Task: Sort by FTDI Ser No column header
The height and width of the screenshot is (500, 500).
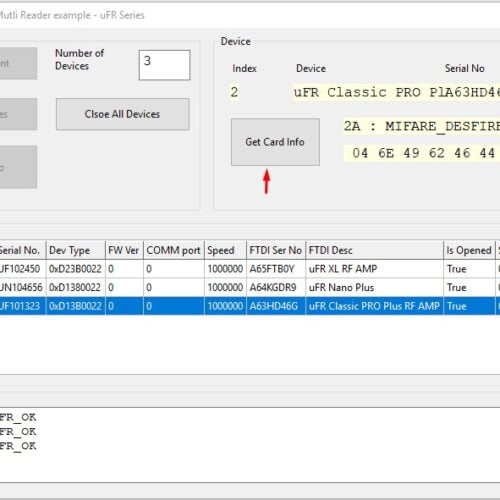Action: [276, 250]
